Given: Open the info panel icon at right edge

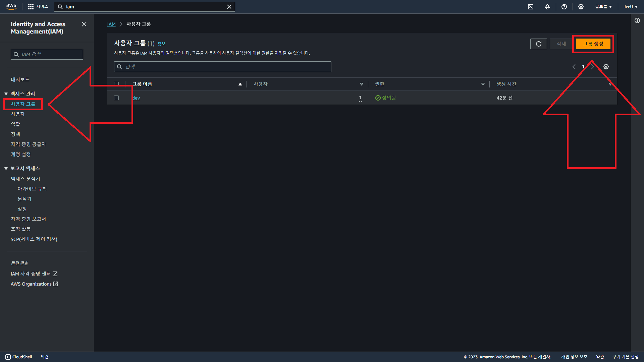Looking at the screenshot, I should click(637, 21).
